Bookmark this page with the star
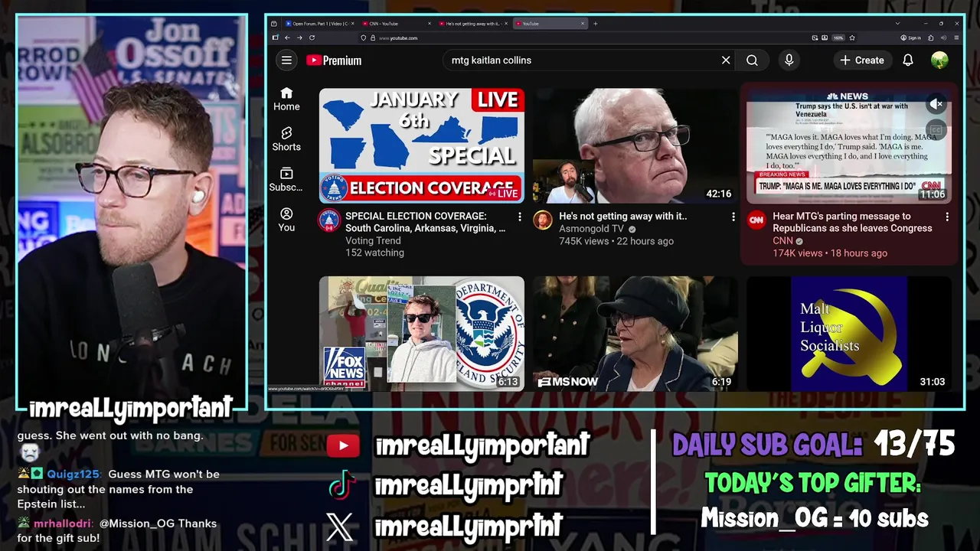The width and height of the screenshot is (980, 551). 851,37
